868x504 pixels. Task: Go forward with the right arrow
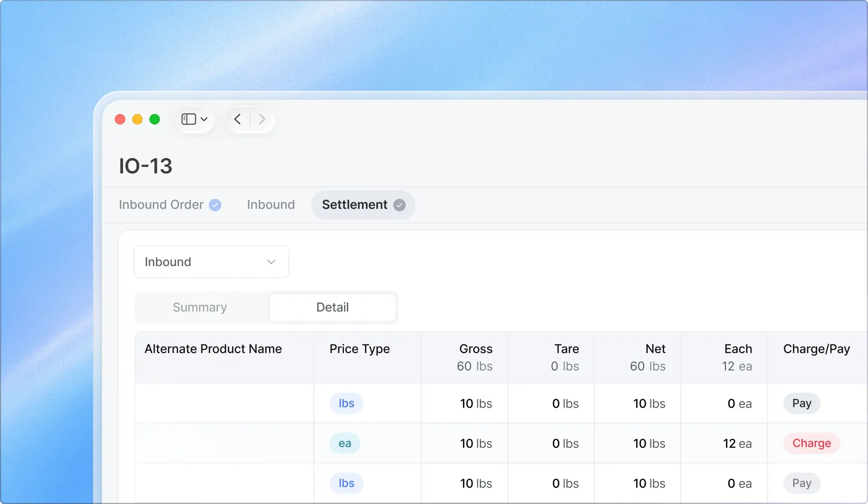(x=262, y=119)
